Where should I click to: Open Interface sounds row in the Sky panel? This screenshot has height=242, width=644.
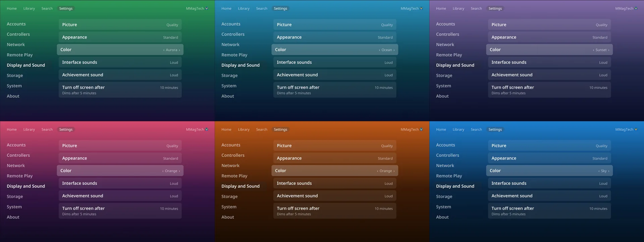(549, 183)
